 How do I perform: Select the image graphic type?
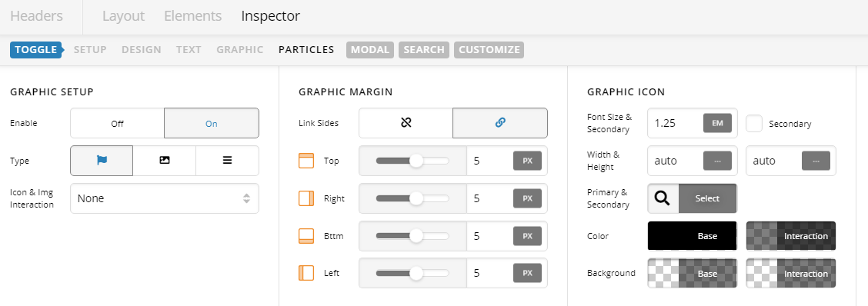coord(165,161)
